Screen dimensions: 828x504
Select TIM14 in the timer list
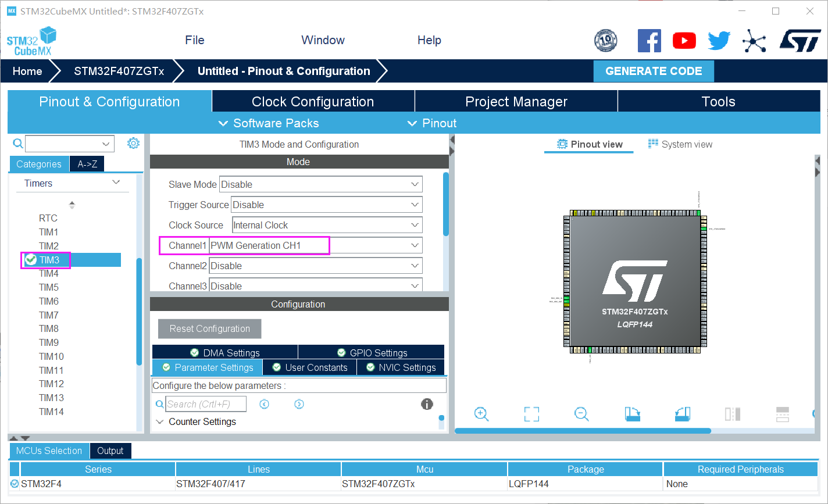[x=51, y=412]
